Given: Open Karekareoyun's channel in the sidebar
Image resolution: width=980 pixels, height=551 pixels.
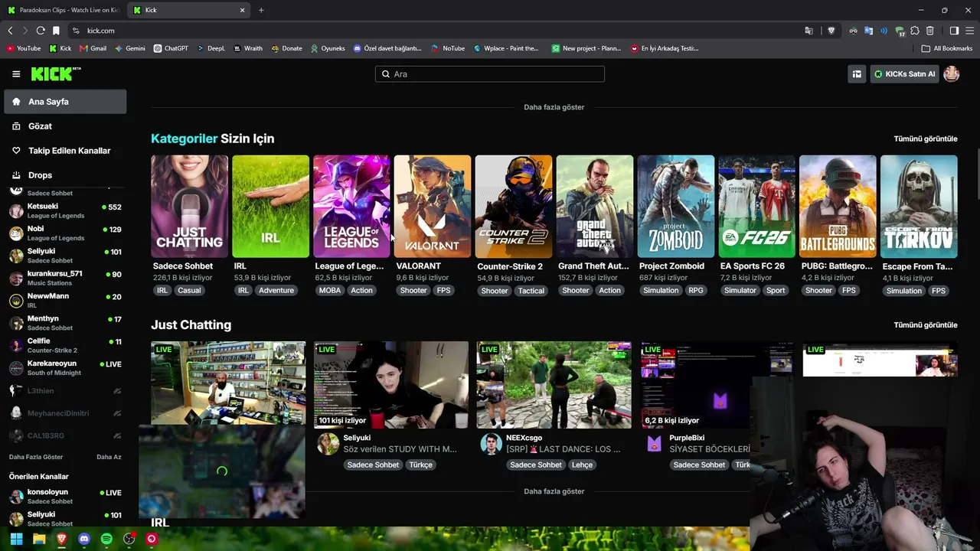Looking at the screenshot, I should 65,368.
